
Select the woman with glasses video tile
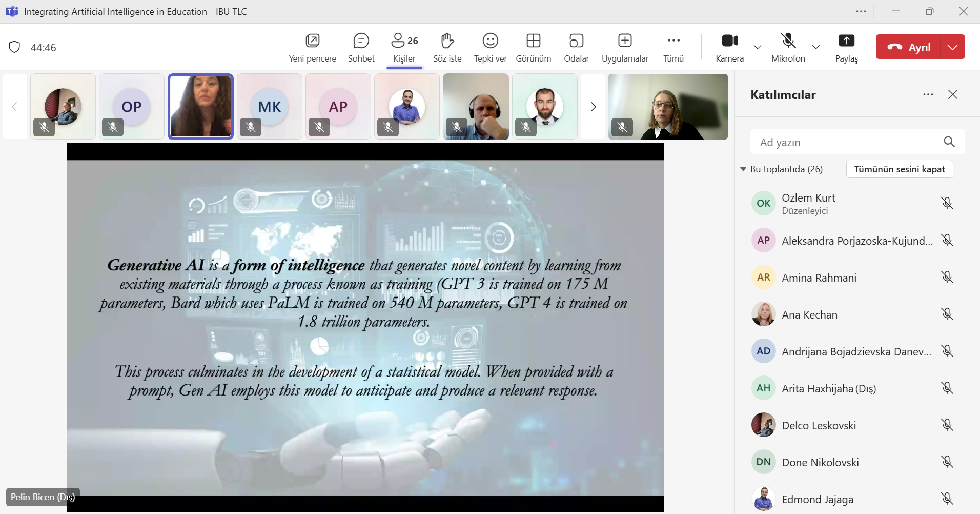(668, 107)
